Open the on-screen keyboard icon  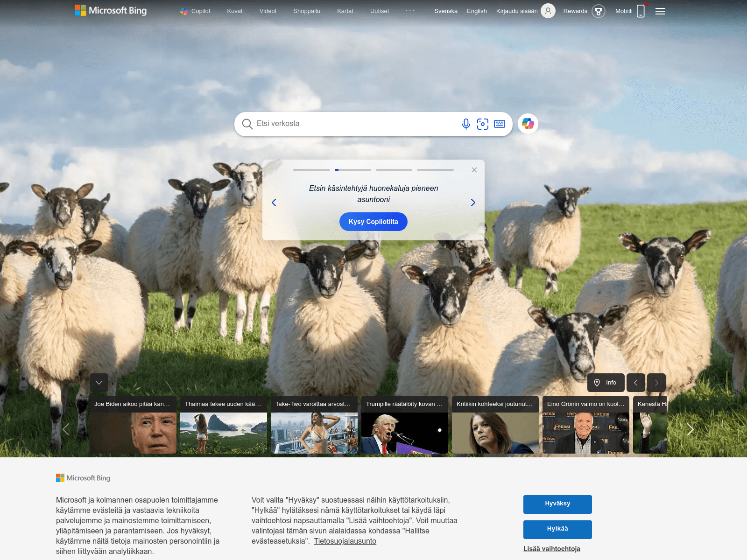(500, 124)
